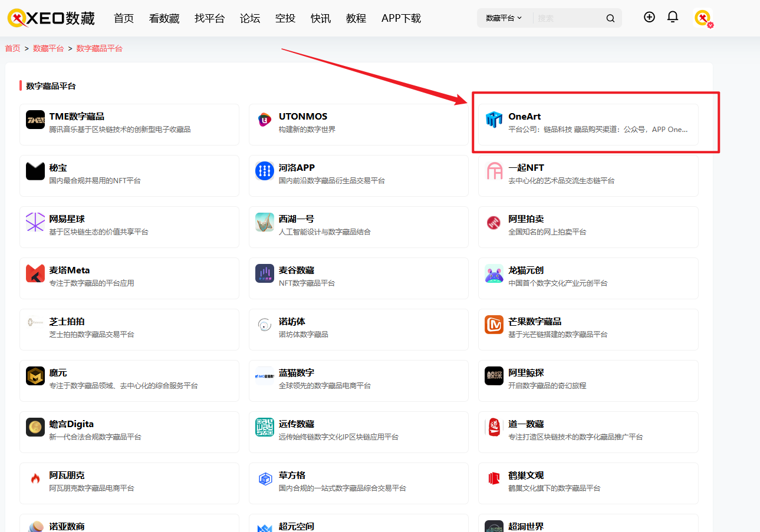Viewport: 760px width, 532px height.
Task: Click the 网易星球 purple icon
Action: (x=35, y=222)
